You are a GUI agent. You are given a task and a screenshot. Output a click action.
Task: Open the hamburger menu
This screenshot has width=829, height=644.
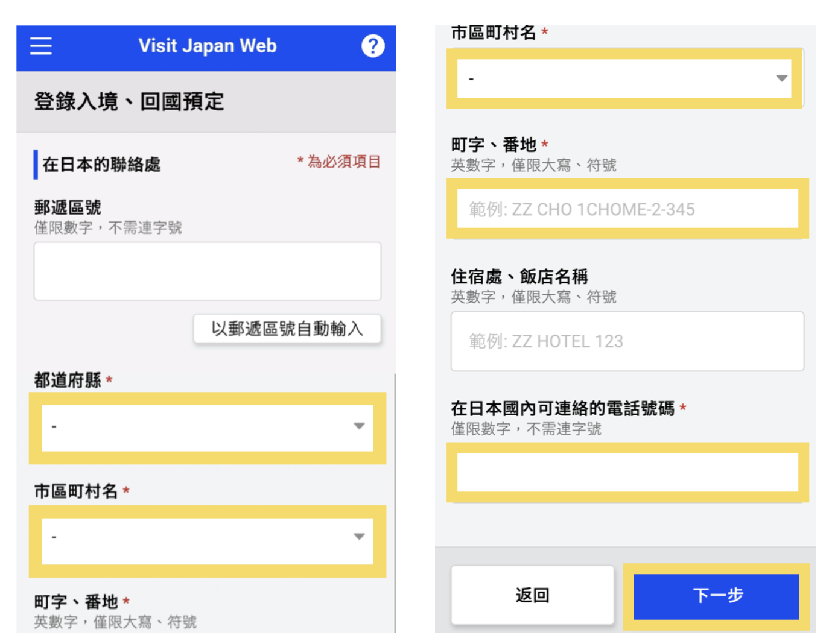coord(41,46)
